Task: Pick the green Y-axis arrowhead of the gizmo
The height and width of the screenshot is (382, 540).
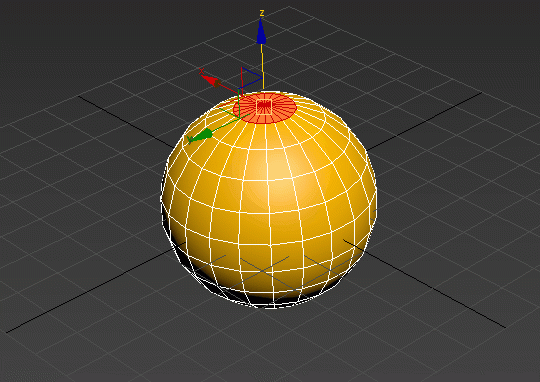Action: point(202,135)
